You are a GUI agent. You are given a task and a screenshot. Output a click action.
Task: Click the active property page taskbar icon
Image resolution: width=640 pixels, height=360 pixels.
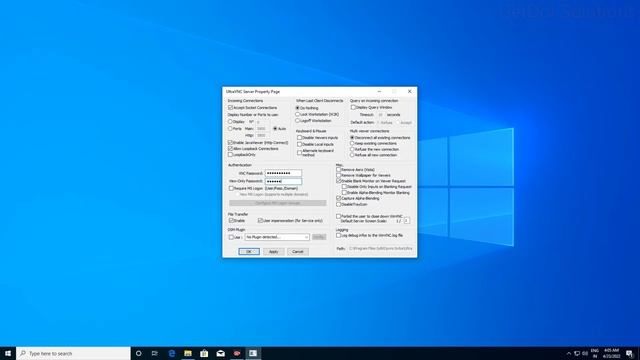pyautogui.click(x=253, y=353)
